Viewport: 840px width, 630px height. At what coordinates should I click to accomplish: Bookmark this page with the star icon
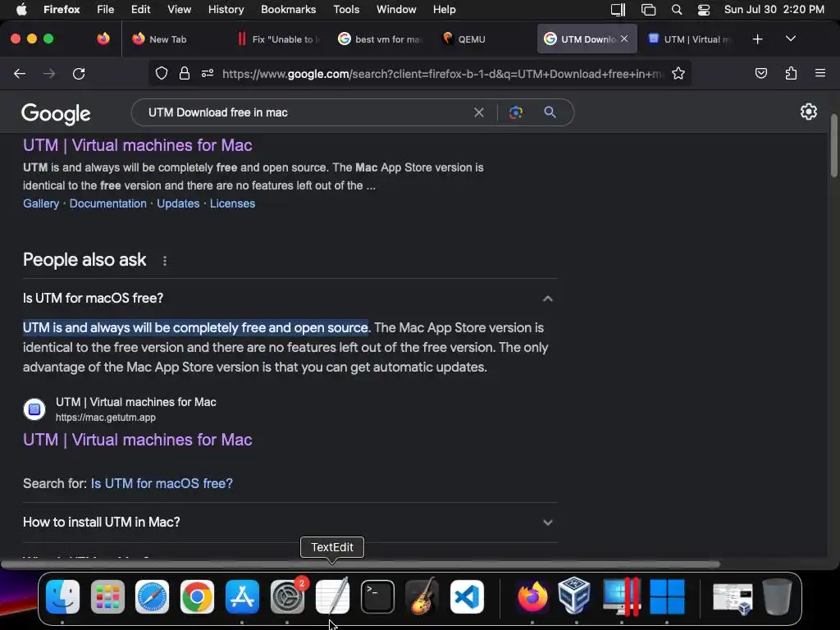click(678, 73)
